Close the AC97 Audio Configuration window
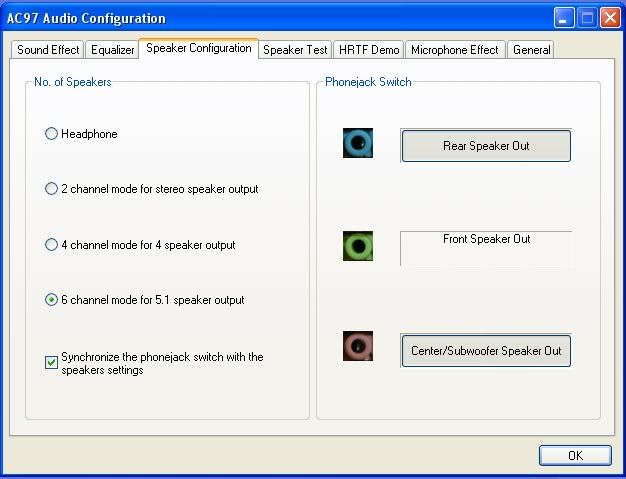 point(610,18)
